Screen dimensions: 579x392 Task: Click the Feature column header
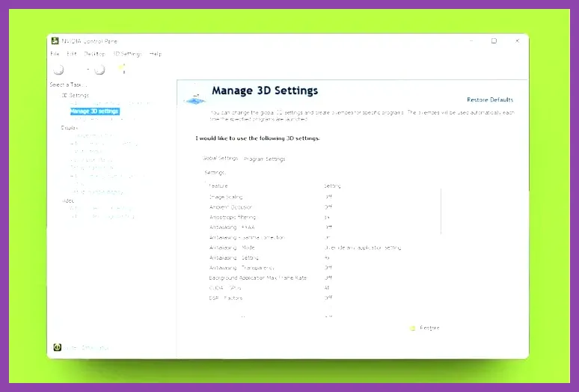coord(218,186)
